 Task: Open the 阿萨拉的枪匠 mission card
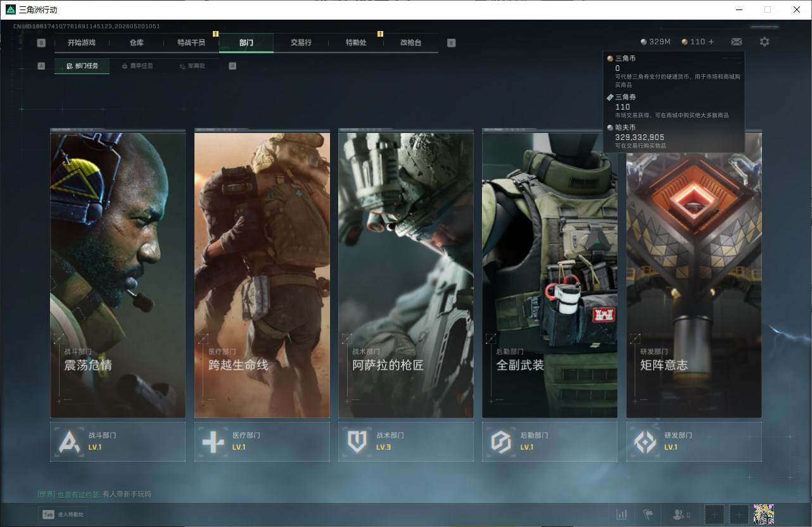click(406, 274)
